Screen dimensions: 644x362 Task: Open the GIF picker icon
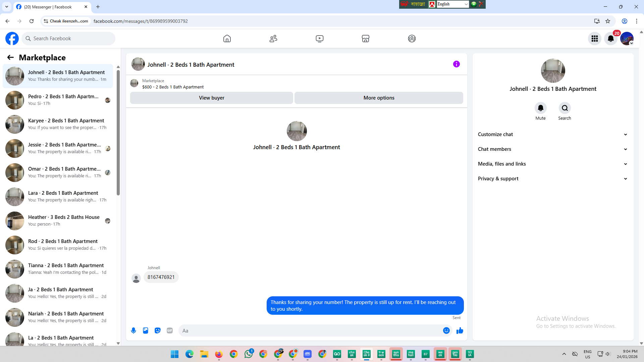(x=170, y=330)
